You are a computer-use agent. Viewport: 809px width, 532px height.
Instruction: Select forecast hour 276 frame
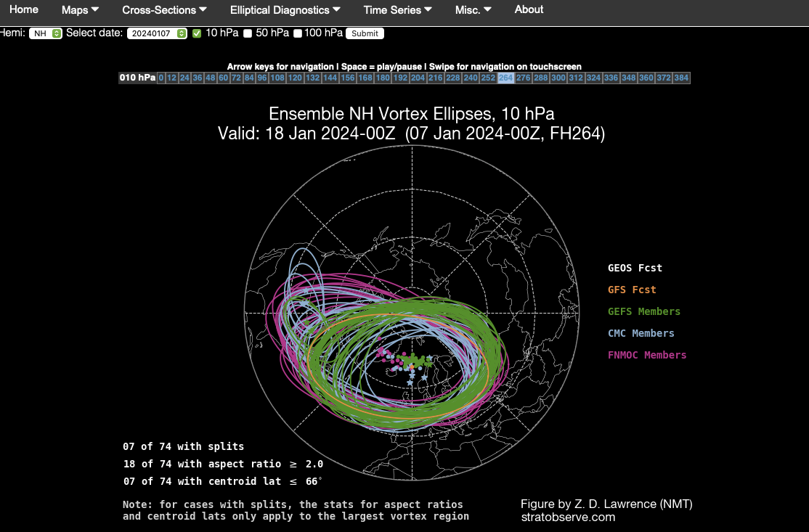(523, 78)
